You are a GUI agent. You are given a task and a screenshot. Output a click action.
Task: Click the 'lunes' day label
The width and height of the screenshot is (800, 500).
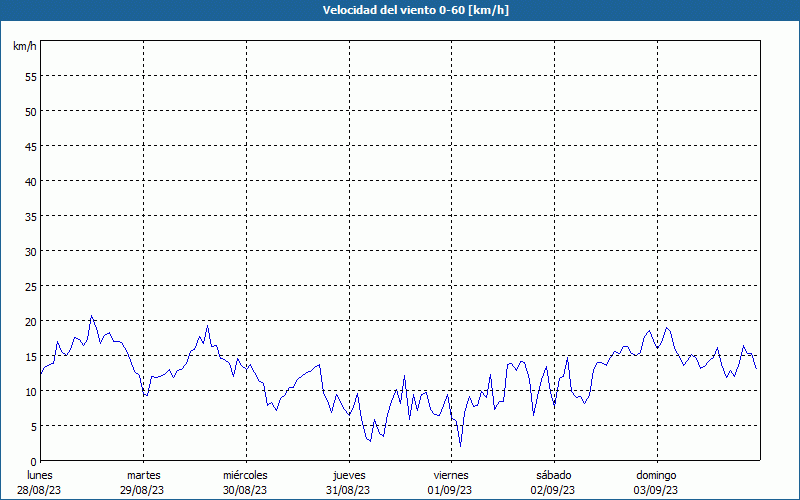[x=40, y=475]
